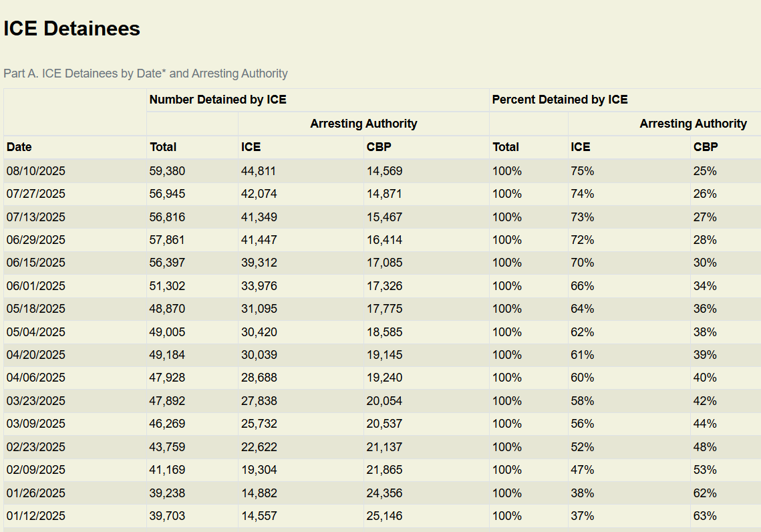Click the ICE Detainees page heading
Image resolution: width=761 pixels, height=532 pixels.
[71, 29]
